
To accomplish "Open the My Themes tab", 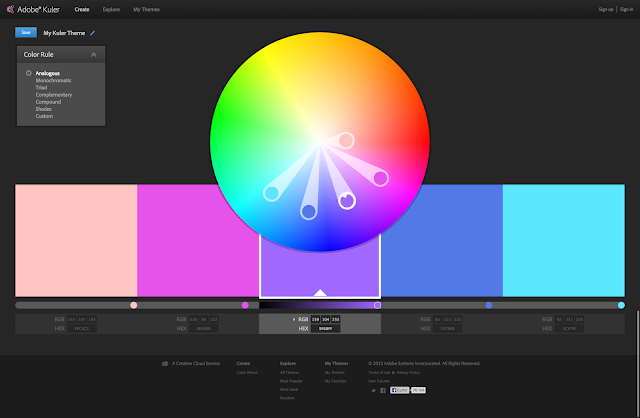I will click(x=146, y=9).
